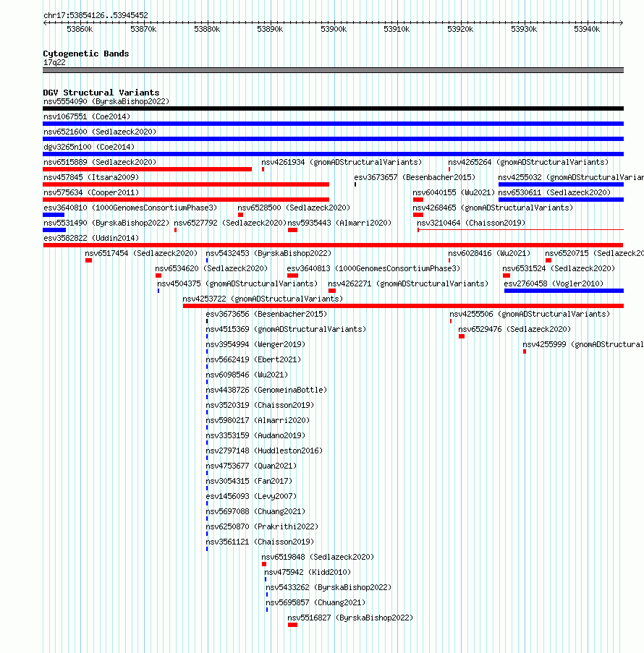Click nsv3353159 (Audano2019) label

click(256, 435)
